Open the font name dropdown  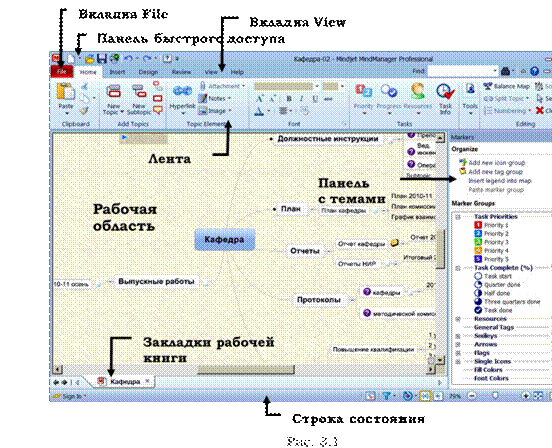317,86
